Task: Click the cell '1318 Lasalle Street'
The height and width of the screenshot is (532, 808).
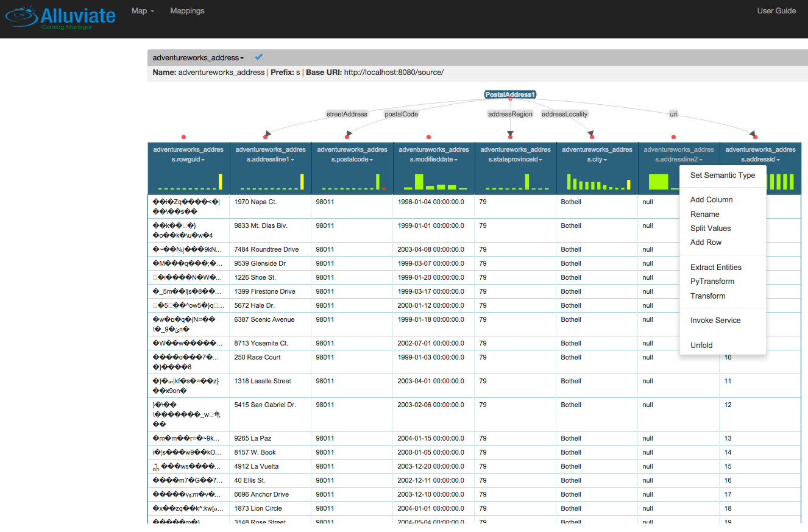Action: click(x=271, y=386)
